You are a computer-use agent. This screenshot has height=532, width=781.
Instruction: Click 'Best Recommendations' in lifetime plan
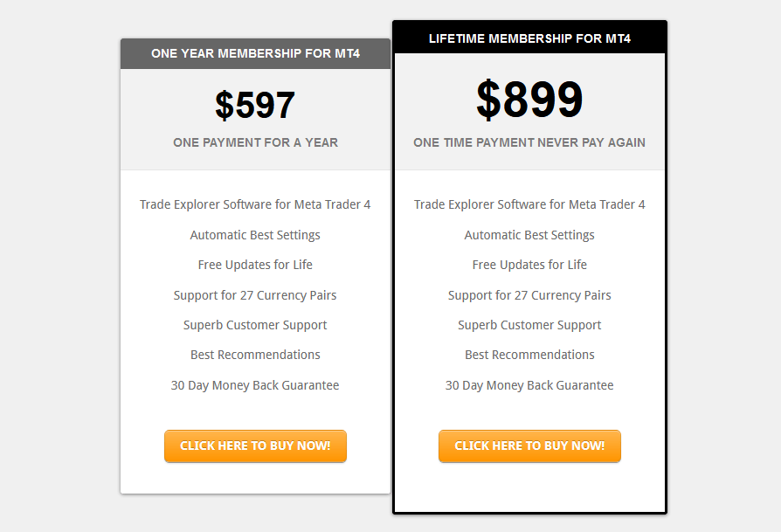529,355
